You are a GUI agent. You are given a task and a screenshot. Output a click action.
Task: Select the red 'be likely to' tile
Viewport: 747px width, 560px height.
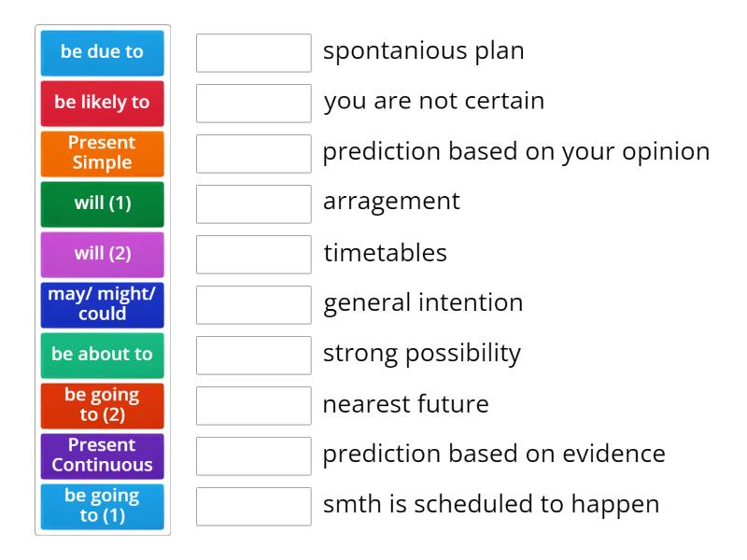click(x=102, y=103)
